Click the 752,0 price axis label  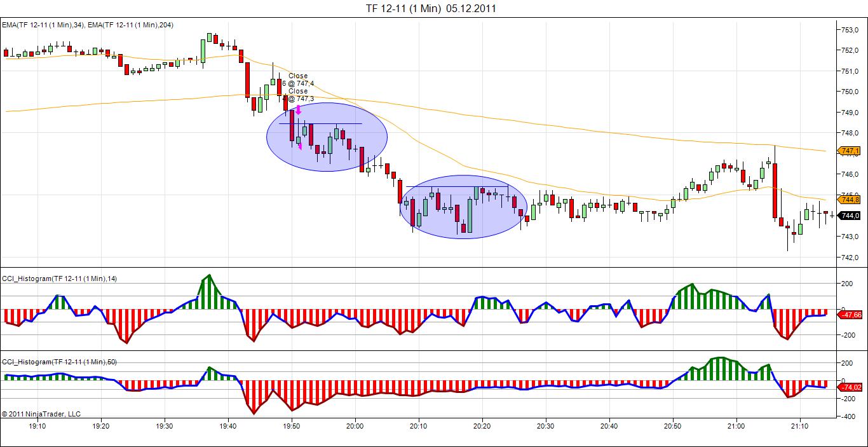(850, 50)
